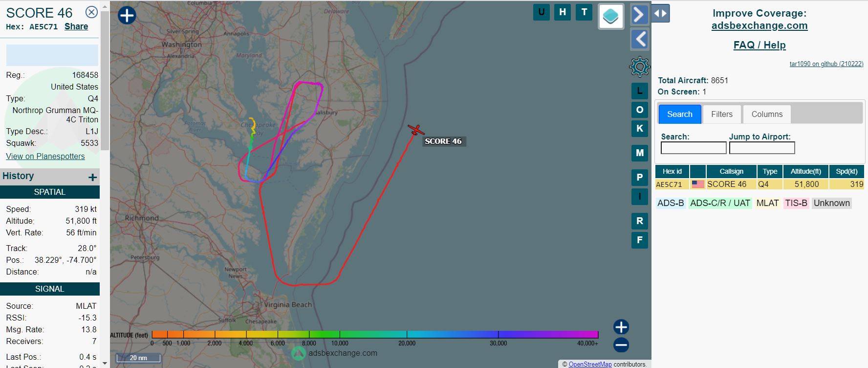
Task: Click the position 38.229°, -74.700°
Action: point(65,260)
